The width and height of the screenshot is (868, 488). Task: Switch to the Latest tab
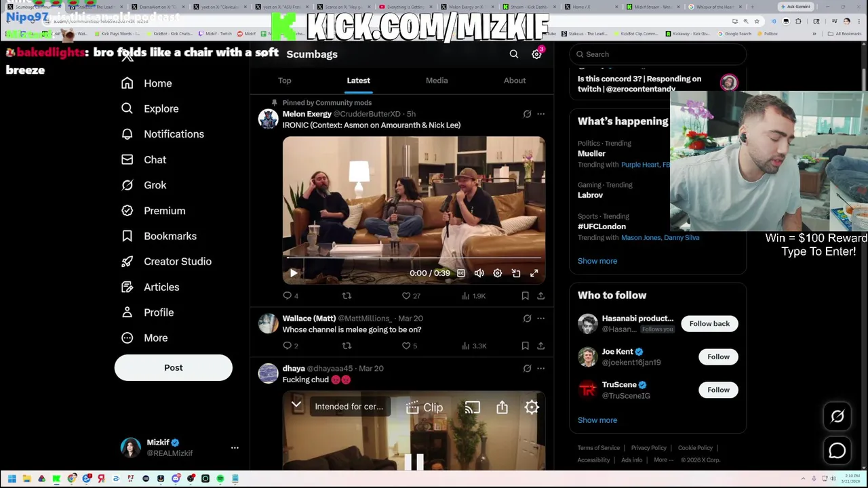point(359,80)
